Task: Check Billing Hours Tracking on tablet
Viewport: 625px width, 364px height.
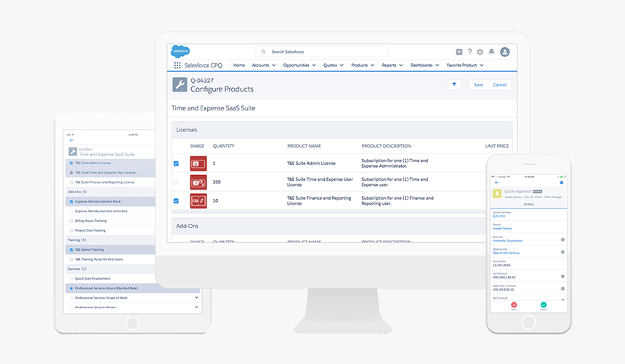Action: click(x=70, y=220)
